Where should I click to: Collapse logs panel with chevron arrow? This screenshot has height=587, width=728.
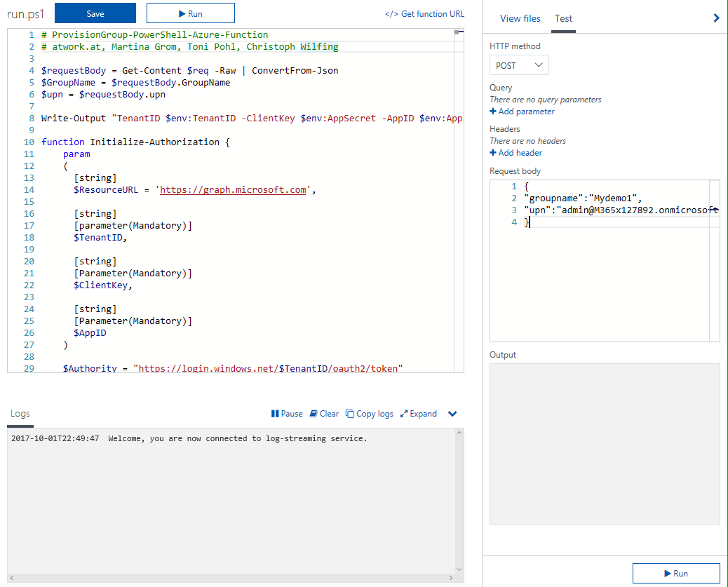452,414
